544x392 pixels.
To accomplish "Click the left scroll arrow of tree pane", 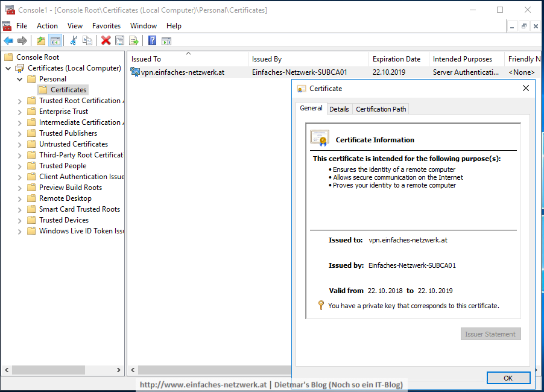I will pyautogui.click(x=7, y=370).
